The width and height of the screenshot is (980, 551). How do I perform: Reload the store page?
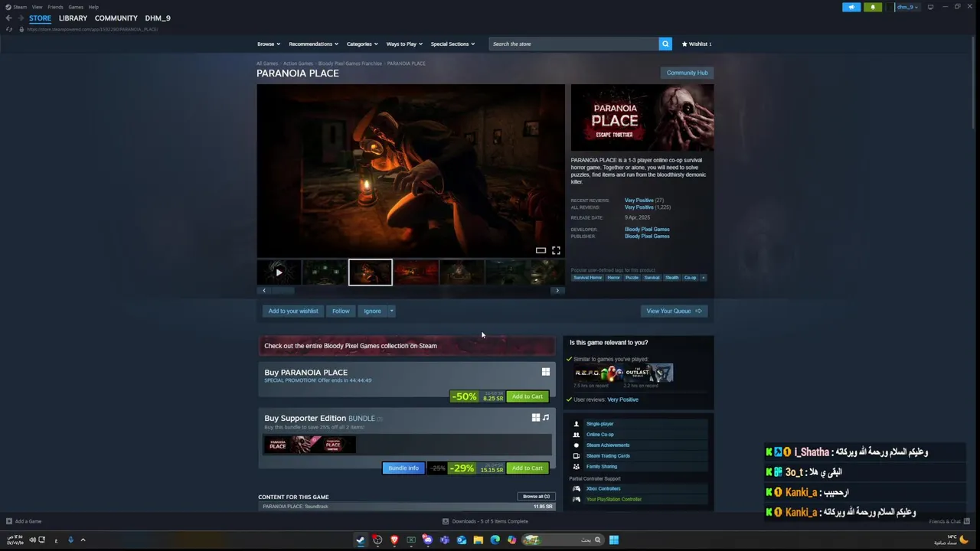9,29
